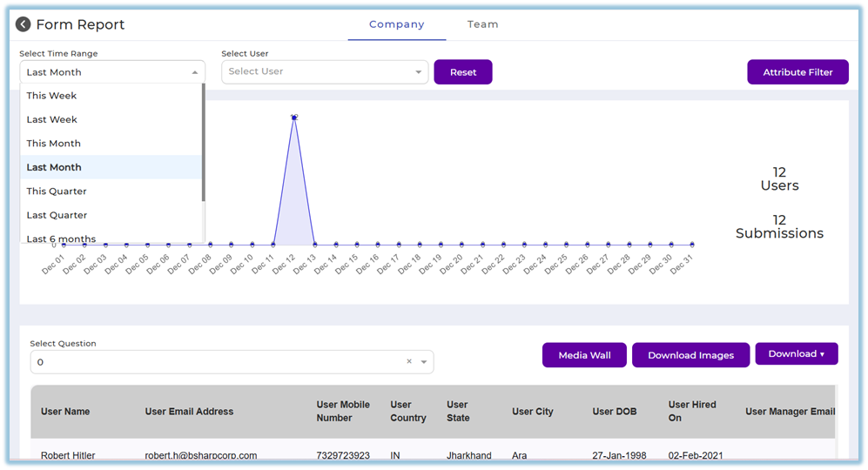This screenshot has width=868, height=470.
Task: Click the back arrow beside Form Report
Action: tap(23, 24)
